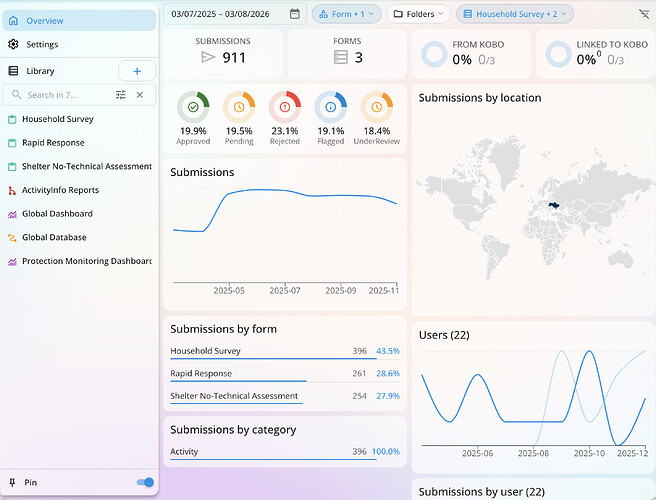Expand the Form + 1 dropdown
Image resolution: width=656 pixels, height=500 pixels.
[345, 14]
